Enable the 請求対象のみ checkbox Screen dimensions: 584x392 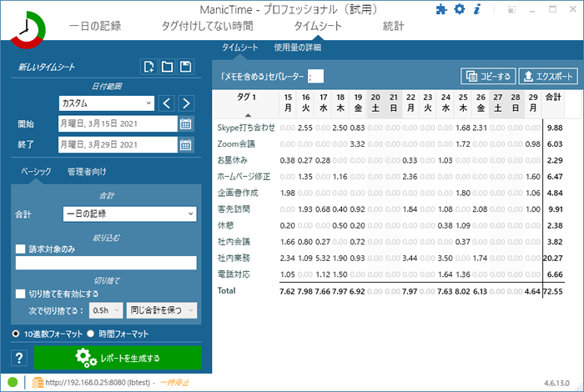tap(21, 249)
